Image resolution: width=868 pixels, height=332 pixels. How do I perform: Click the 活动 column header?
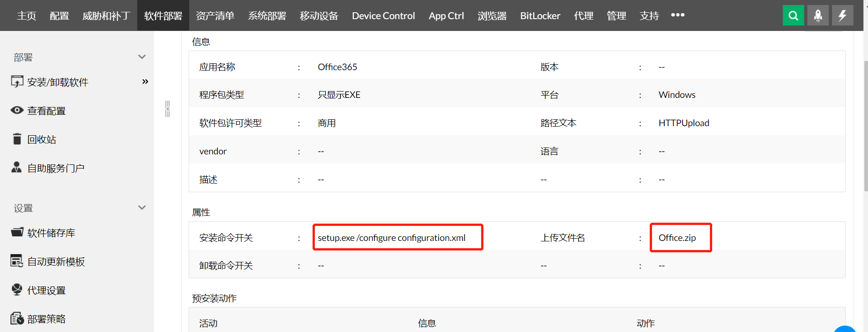[x=208, y=323]
